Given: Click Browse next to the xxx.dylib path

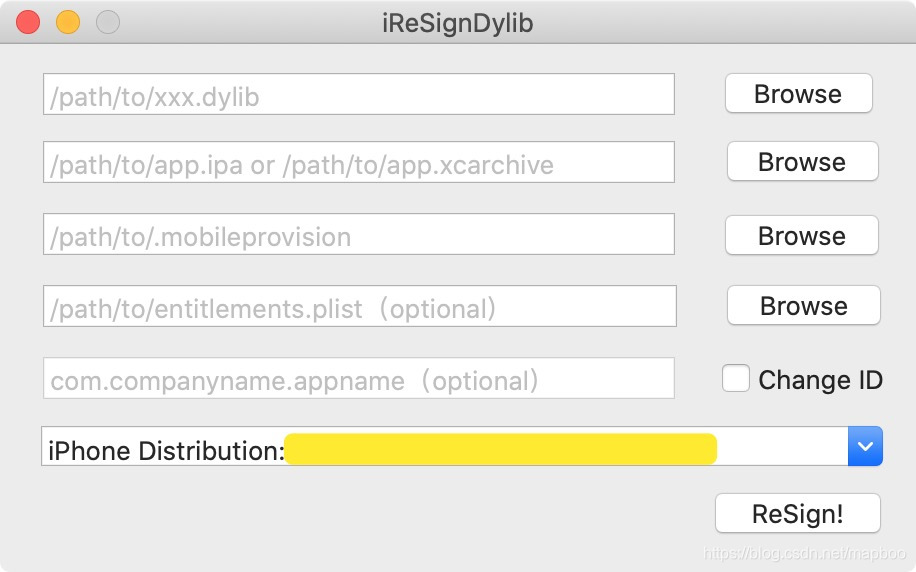Looking at the screenshot, I should [x=799, y=93].
